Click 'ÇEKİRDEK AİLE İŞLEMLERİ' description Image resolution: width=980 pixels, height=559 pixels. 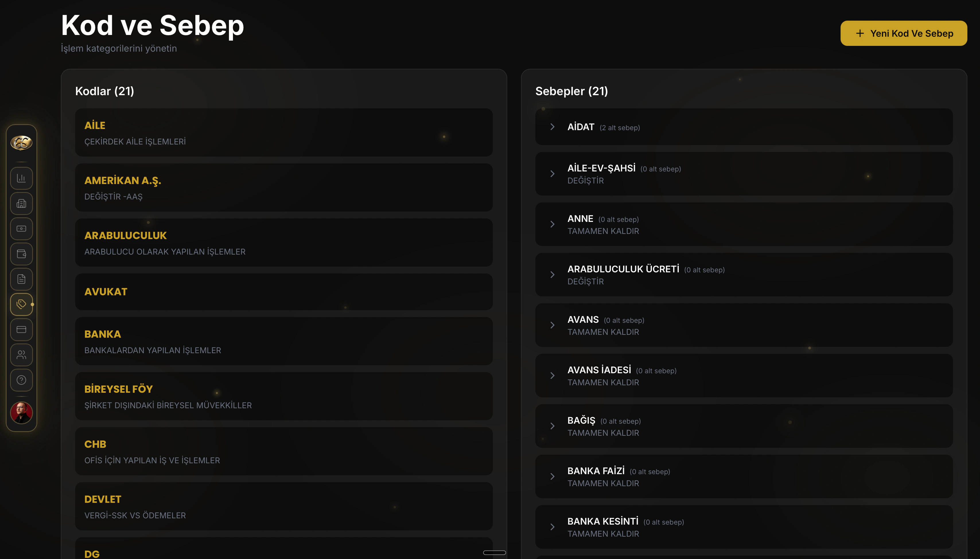coord(135,142)
